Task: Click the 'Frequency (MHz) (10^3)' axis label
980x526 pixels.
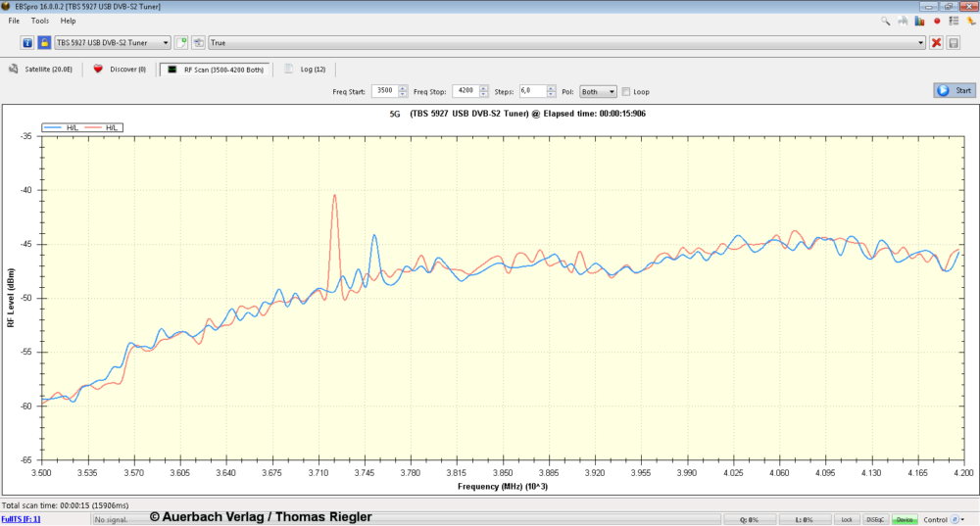Action: [x=503, y=487]
